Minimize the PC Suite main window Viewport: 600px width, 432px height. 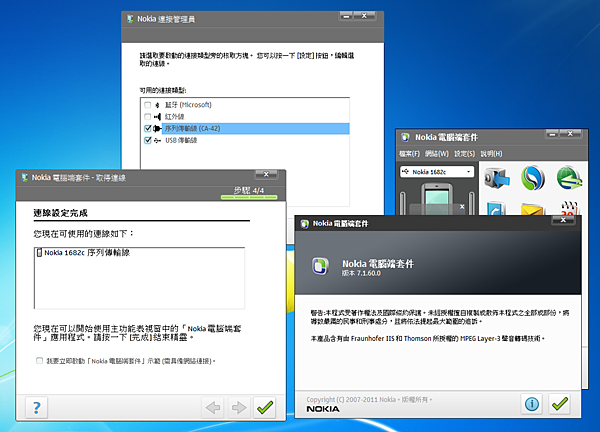click(552, 134)
